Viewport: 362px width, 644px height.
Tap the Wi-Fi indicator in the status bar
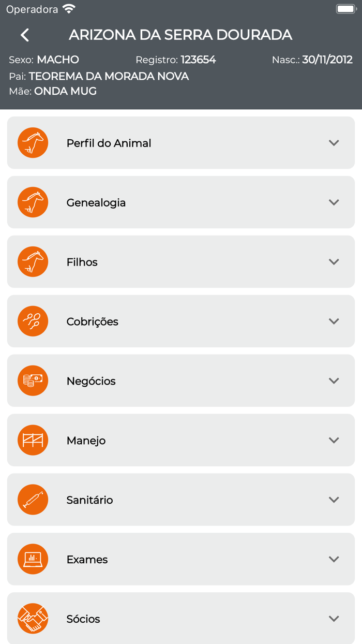(x=68, y=8)
